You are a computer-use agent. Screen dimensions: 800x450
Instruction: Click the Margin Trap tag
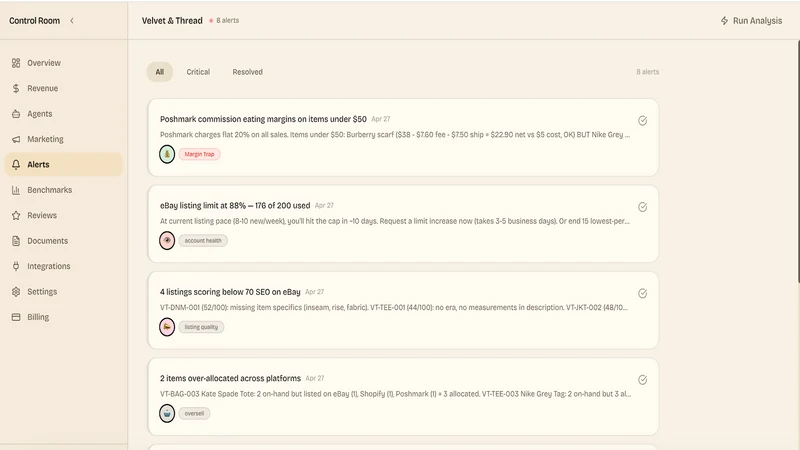tap(199, 154)
